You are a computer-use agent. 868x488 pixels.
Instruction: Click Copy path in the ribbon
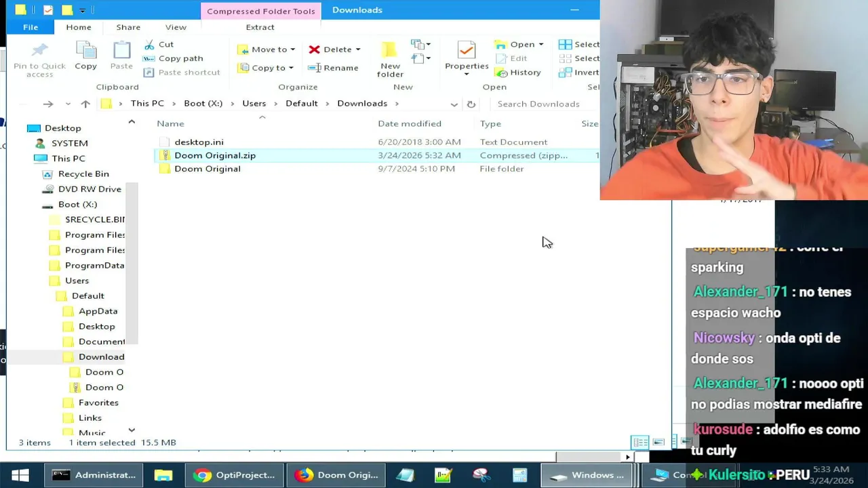coord(174,58)
